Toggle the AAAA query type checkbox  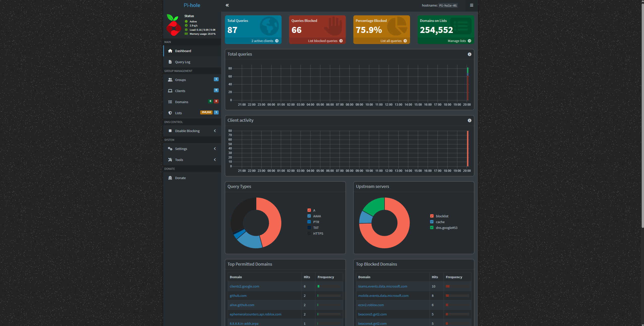tap(309, 216)
